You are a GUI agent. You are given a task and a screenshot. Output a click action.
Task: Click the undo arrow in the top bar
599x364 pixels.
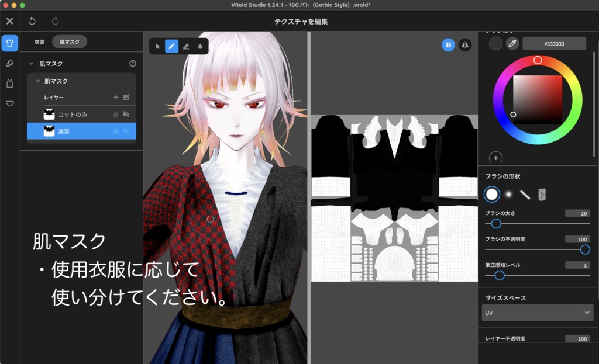click(32, 20)
